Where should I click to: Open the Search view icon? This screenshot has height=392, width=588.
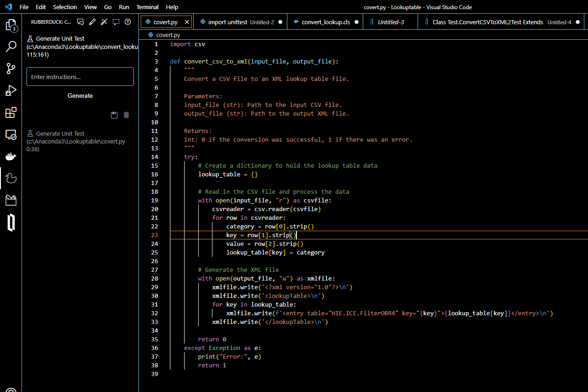tap(11, 47)
